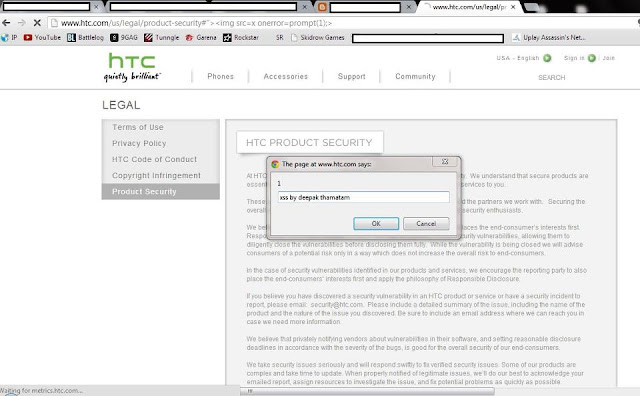Click the prompt dialog text field
This screenshot has height=396, width=640.
coord(364,197)
